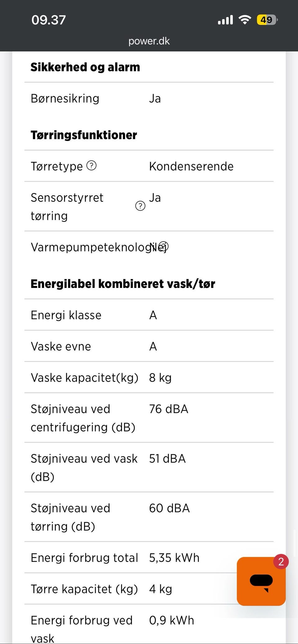Screen dimensions: 298x644
Task: Tap the battery indicator in status bar
Action: tap(267, 20)
